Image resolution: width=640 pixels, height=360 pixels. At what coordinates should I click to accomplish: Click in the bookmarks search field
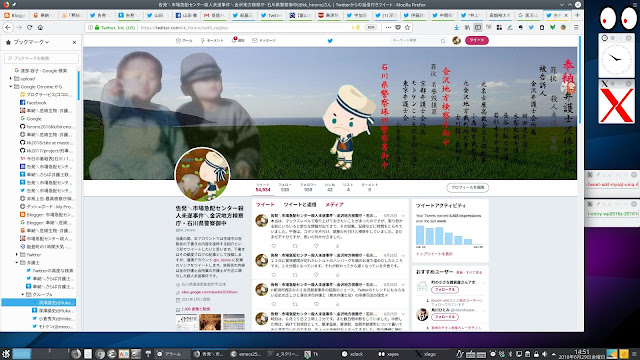pos(41,58)
